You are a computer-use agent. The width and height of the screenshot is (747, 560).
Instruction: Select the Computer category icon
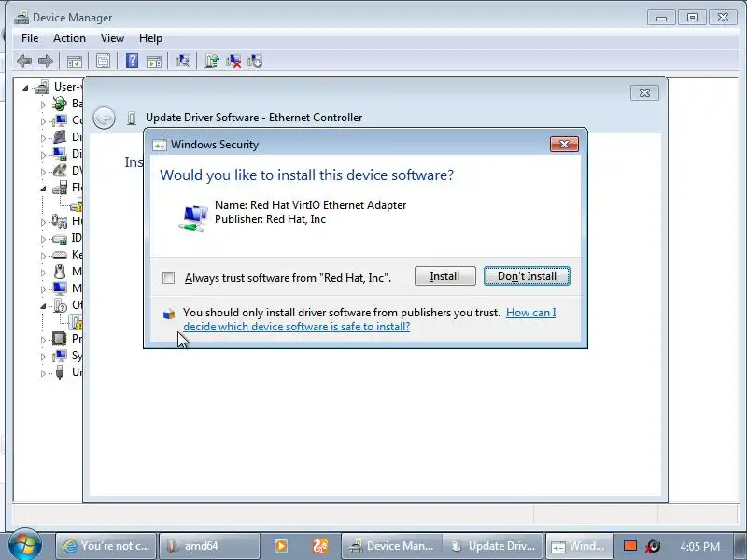(60, 120)
